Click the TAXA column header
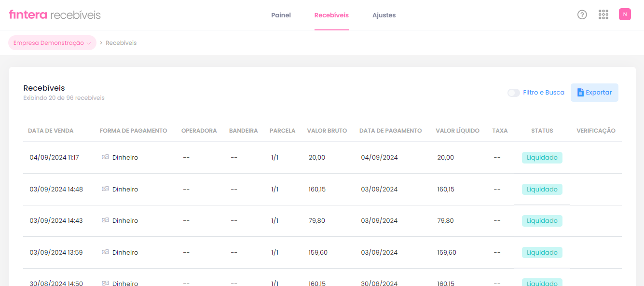Image resolution: width=644 pixels, height=286 pixels. pos(500,131)
